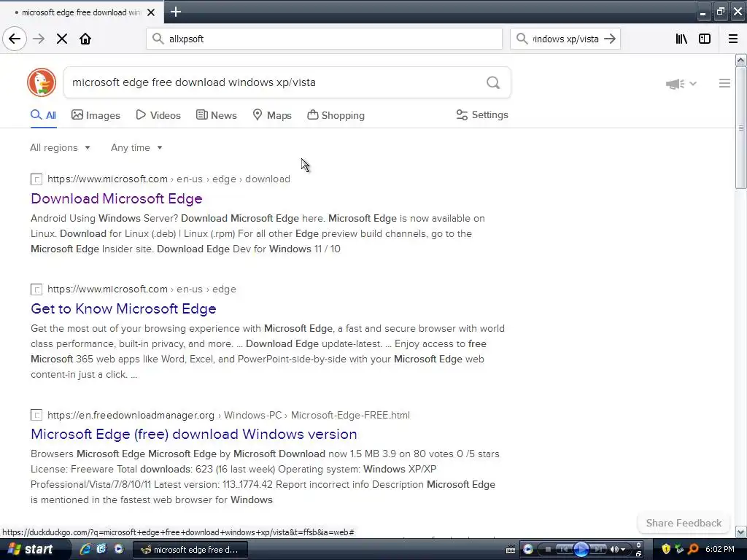Click the media toolbar next track button
Image resolution: width=747 pixels, height=560 pixels.
pos(598,550)
